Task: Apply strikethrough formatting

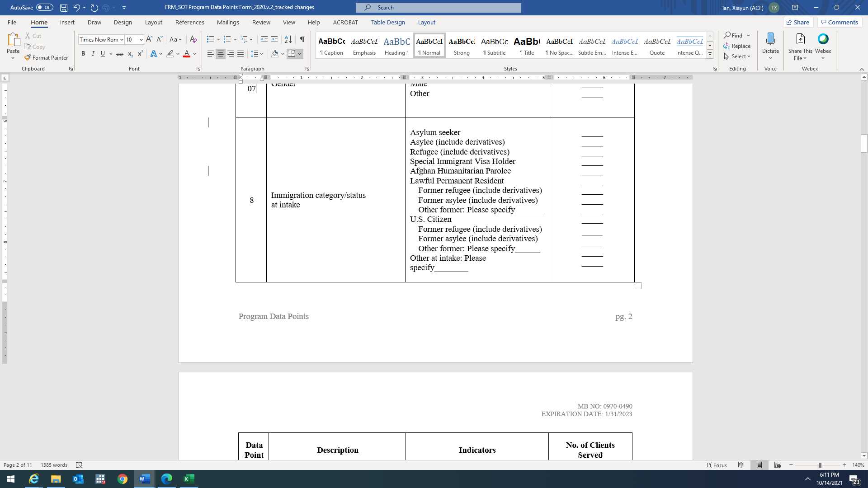Action: point(119,54)
